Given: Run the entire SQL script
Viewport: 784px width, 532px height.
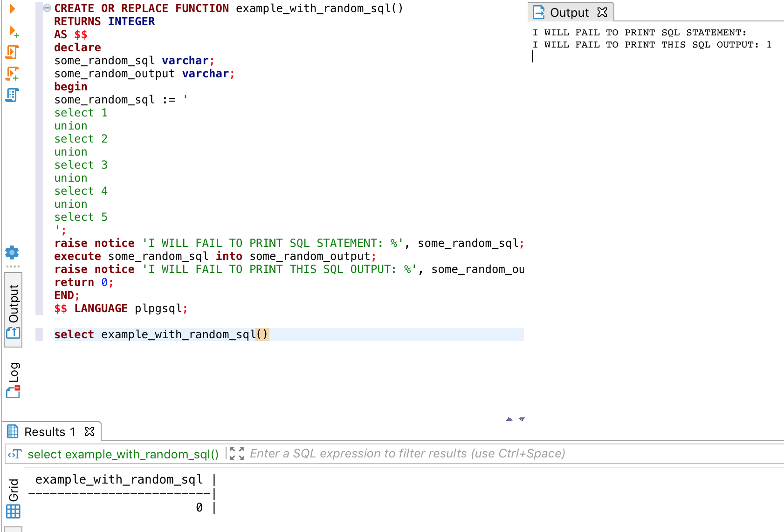Looking at the screenshot, I should pos(11,52).
